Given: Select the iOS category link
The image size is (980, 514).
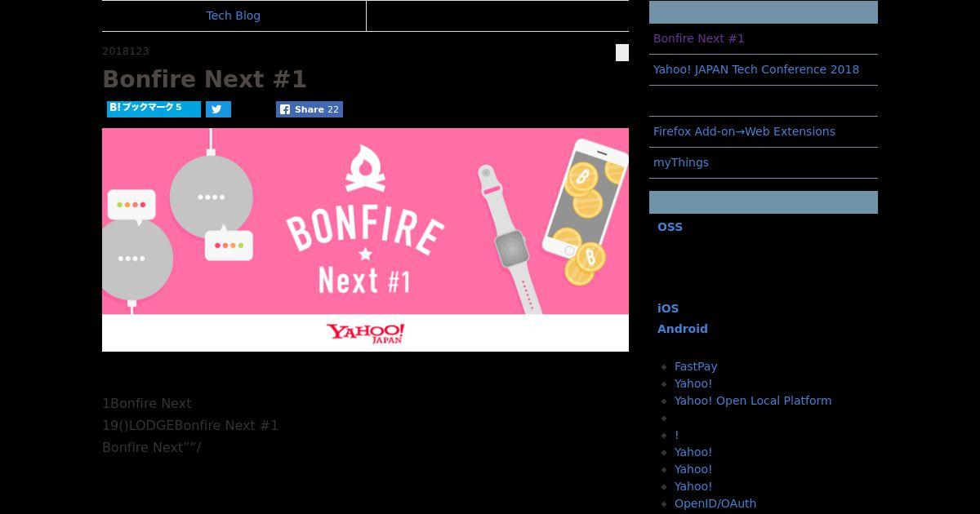Looking at the screenshot, I should coord(668,308).
